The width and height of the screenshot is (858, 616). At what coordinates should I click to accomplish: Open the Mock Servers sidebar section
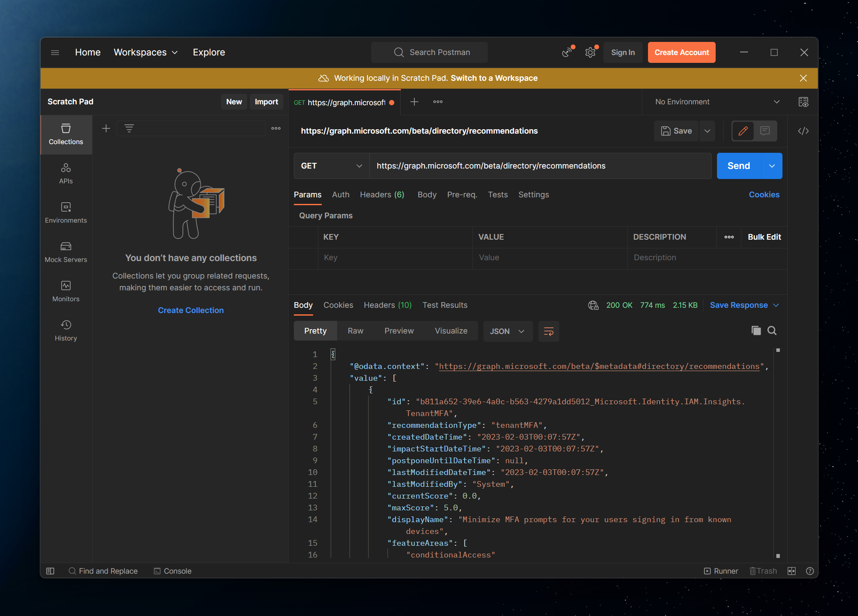(x=66, y=252)
